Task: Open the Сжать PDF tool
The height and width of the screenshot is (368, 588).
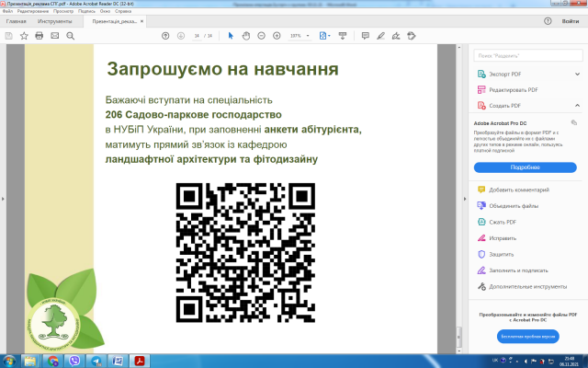Action: pyautogui.click(x=504, y=222)
